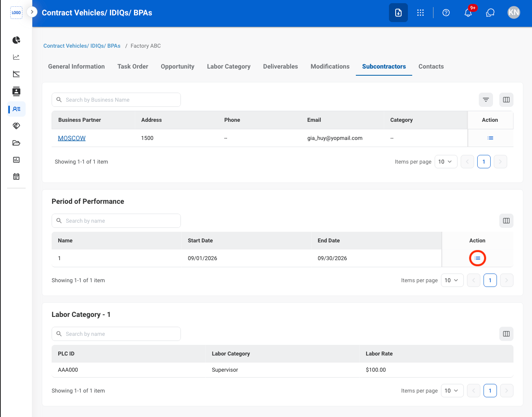Go to Contract Vehicles/ IDIQs/ BPAs breadcrumb
This screenshot has width=532, height=417.
(x=82, y=46)
